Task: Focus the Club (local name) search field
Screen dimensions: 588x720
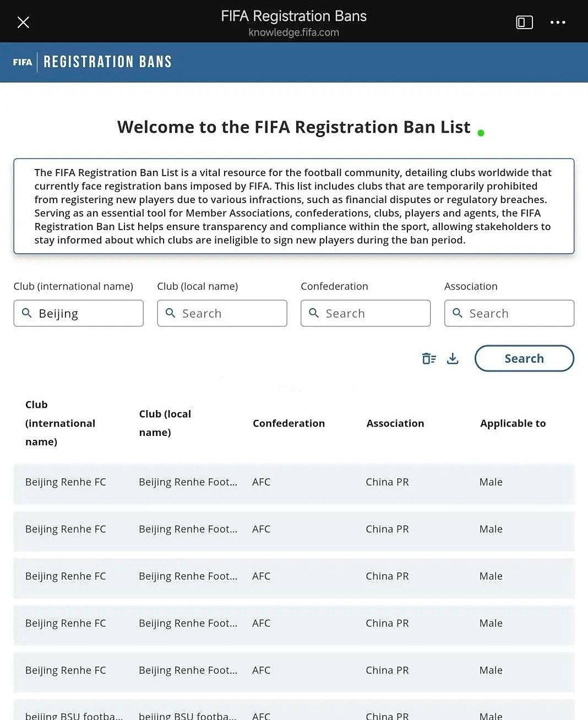Action: click(x=222, y=313)
